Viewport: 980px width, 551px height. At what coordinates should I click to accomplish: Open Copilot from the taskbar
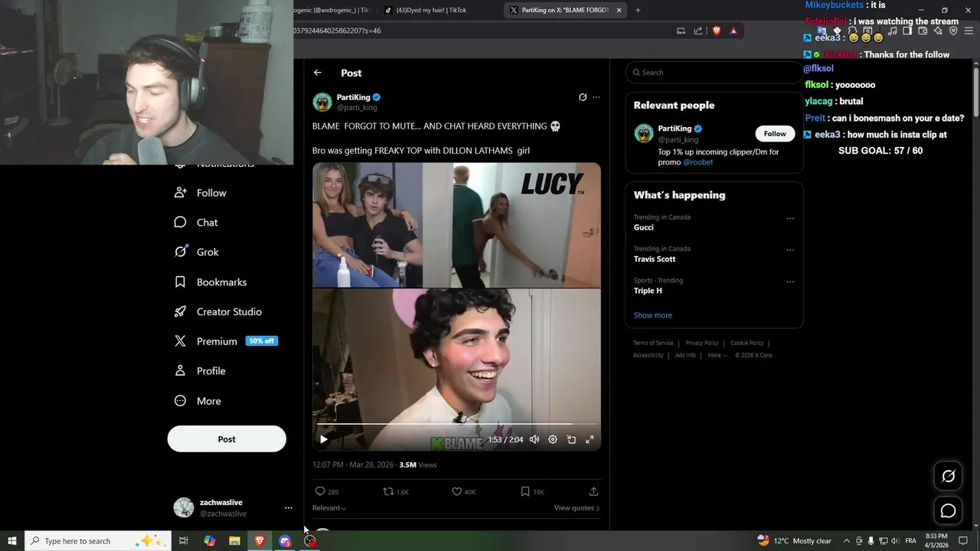(x=209, y=541)
